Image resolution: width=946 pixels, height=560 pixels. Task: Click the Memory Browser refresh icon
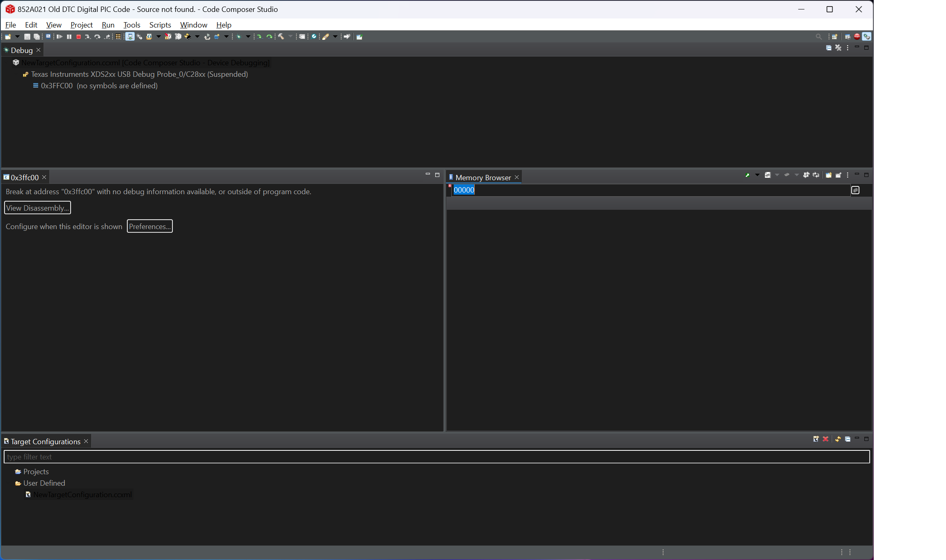click(816, 175)
